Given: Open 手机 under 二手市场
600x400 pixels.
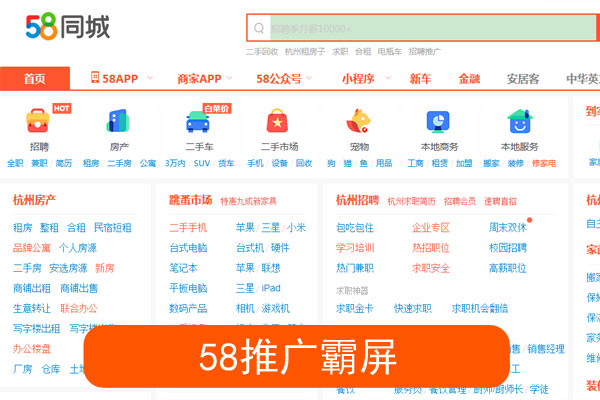Looking at the screenshot, I should tap(255, 163).
